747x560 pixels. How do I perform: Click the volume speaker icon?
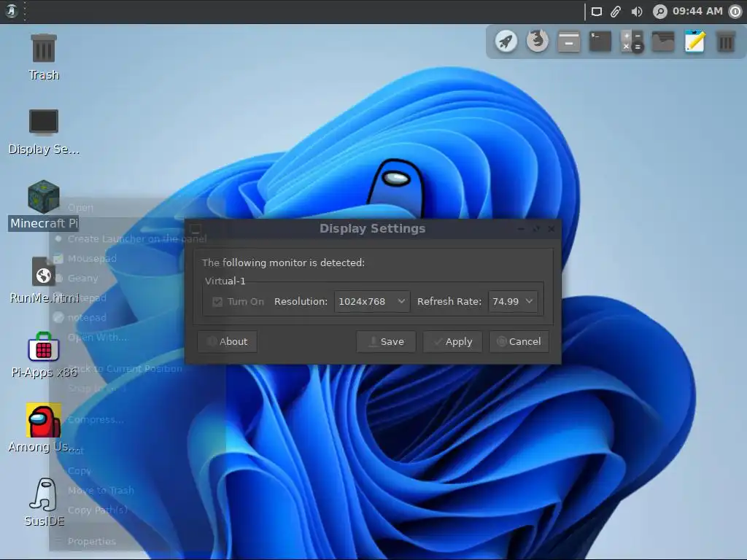coord(636,12)
